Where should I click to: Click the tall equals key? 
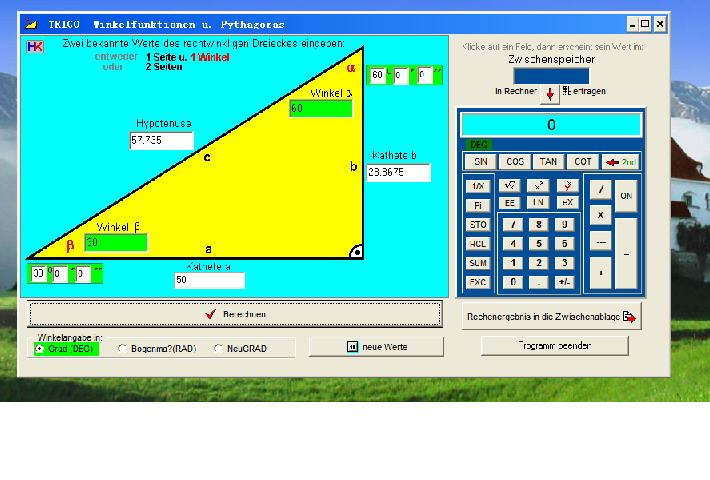point(626,254)
